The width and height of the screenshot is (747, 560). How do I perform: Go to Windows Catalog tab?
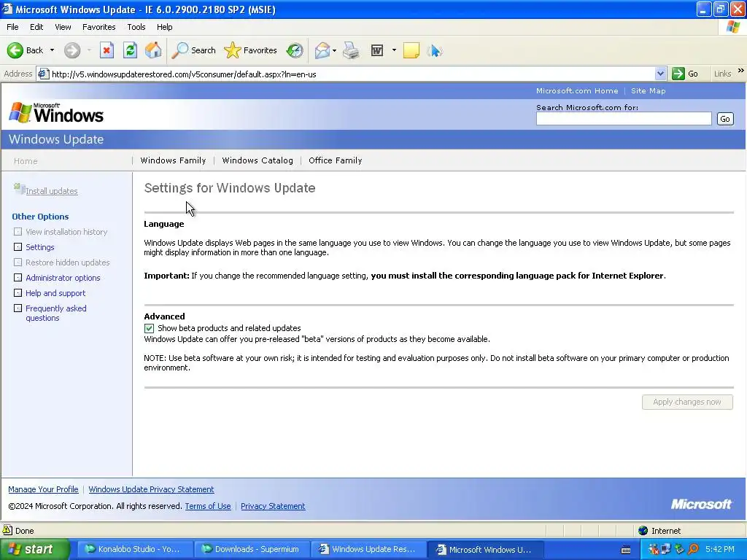click(258, 160)
